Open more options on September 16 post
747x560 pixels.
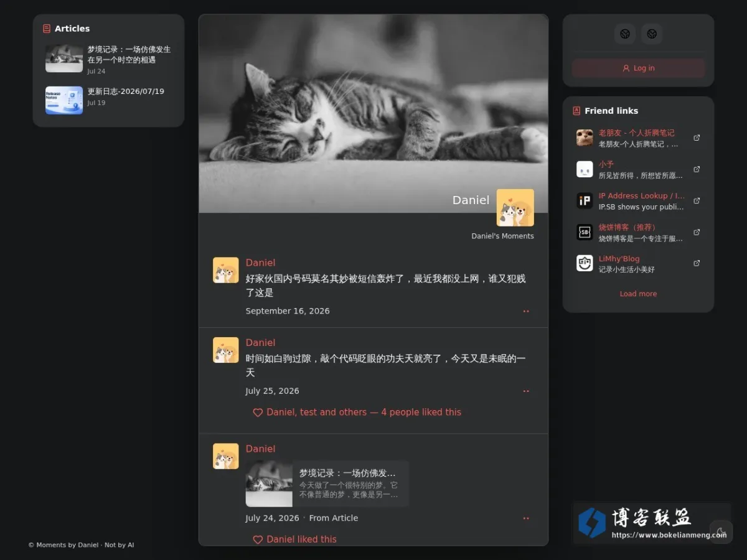[x=526, y=311]
